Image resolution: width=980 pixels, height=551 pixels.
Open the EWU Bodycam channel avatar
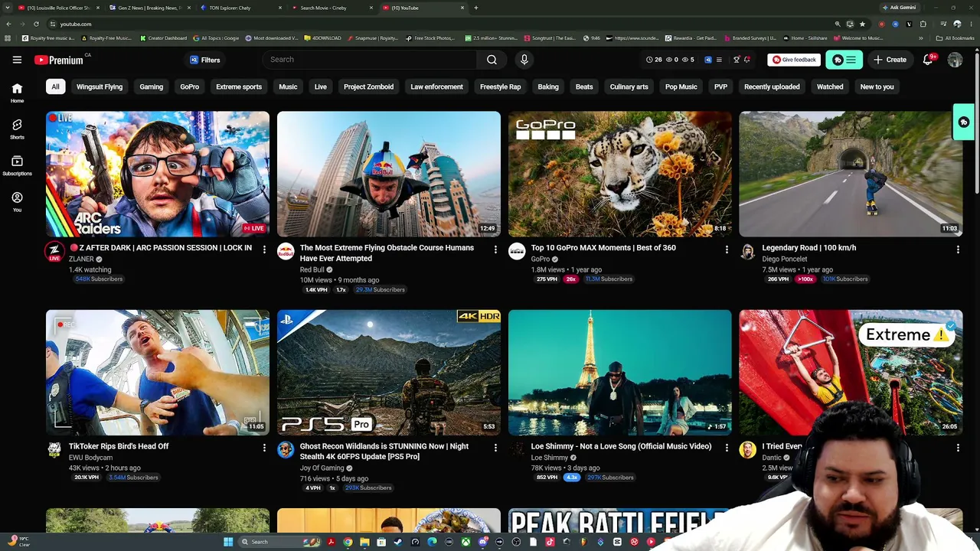pyautogui.click(x=54, y=450)
